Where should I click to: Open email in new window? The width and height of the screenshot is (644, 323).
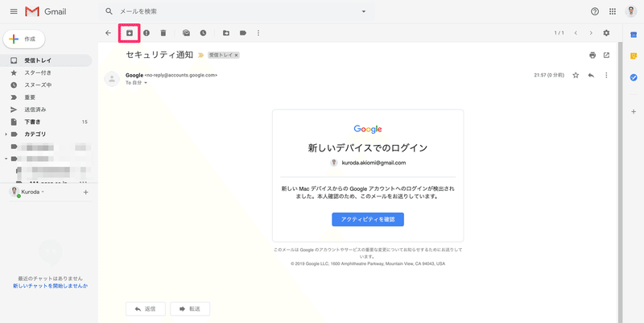pos(606,55)
